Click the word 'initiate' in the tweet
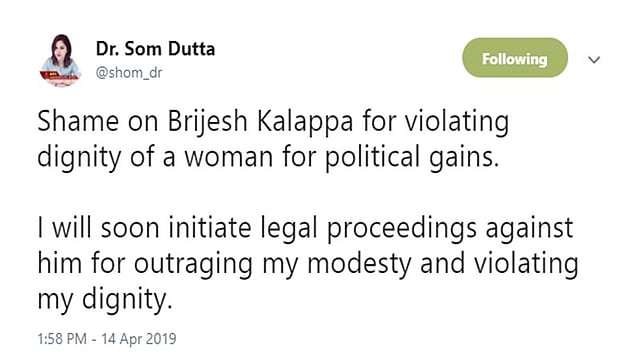The width and height of the screenshot is (640, 362). (x=210, y=228)
